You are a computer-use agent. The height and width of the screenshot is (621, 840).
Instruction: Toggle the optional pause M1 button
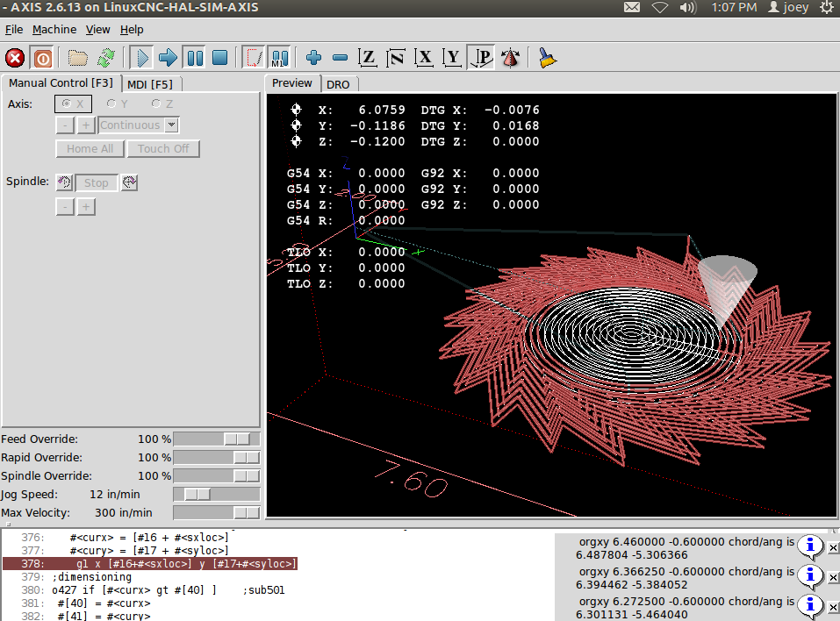[x=279, y=59]
